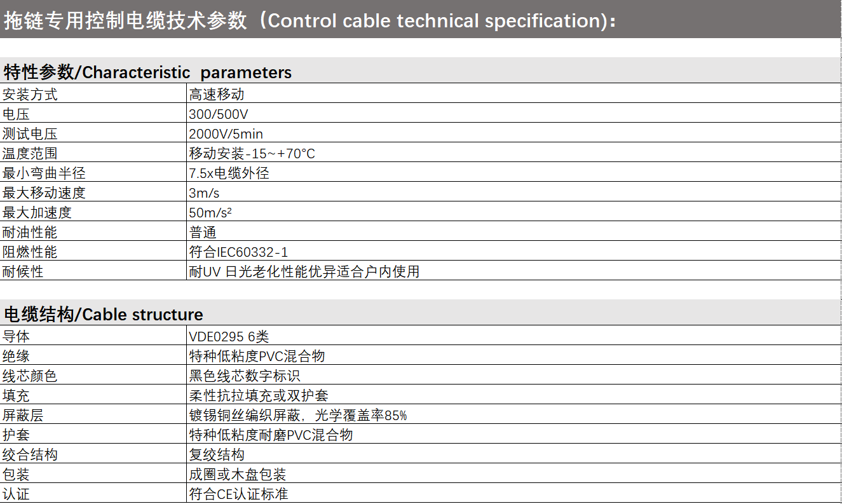The image size is (842, 504).
Task: Click the 特种低粘度PVC混合物 insulation cell
Action: 257,357
